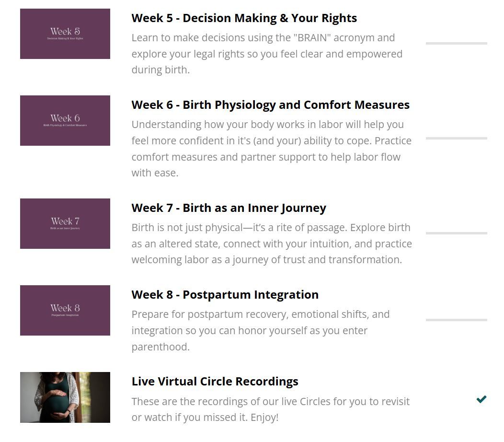
Task: Open Week 5 - Decision Making & Your Rights
Action: click(x=244, y=18)
